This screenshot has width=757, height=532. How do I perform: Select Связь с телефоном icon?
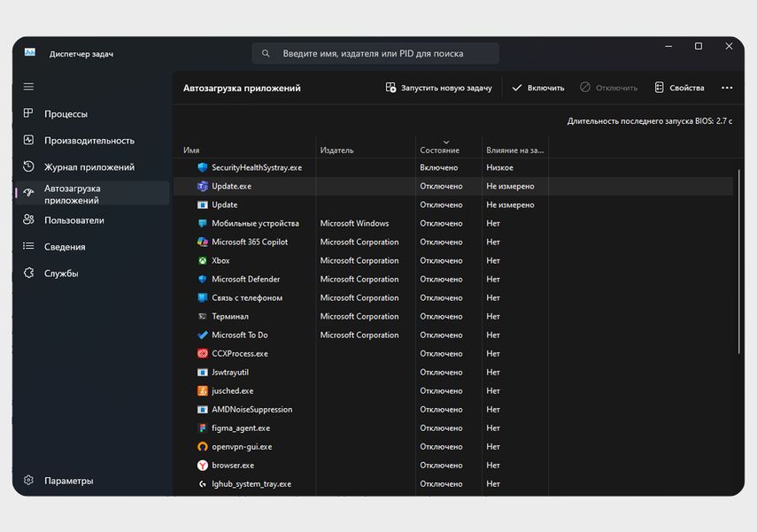click(202, 297)
